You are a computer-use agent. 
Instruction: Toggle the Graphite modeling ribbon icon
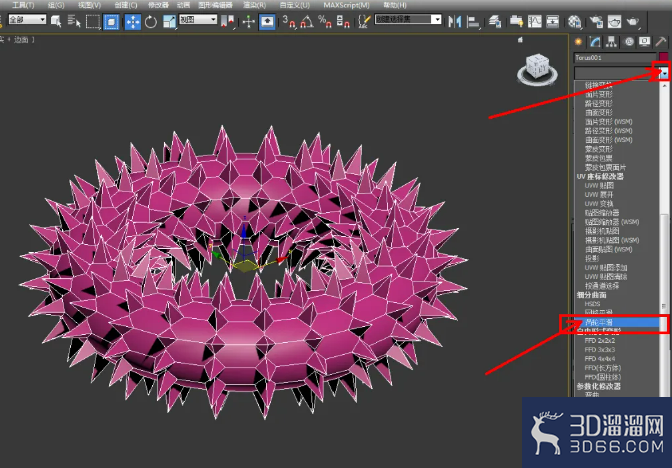516,21
